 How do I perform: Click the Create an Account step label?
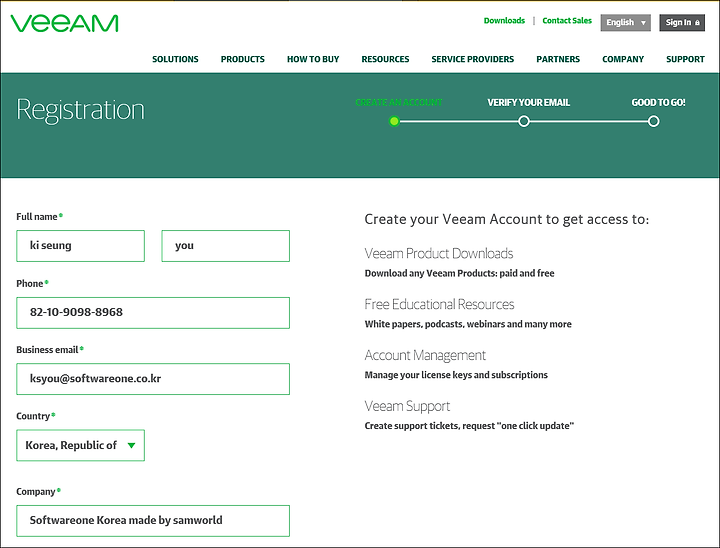(399, 102)
